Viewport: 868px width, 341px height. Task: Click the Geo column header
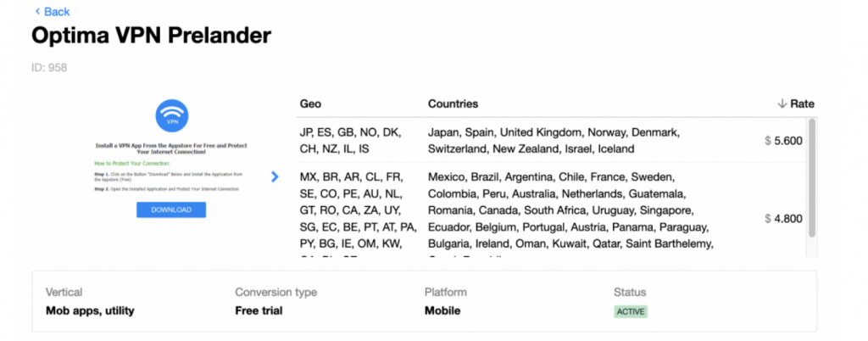[x=310, y=104]
